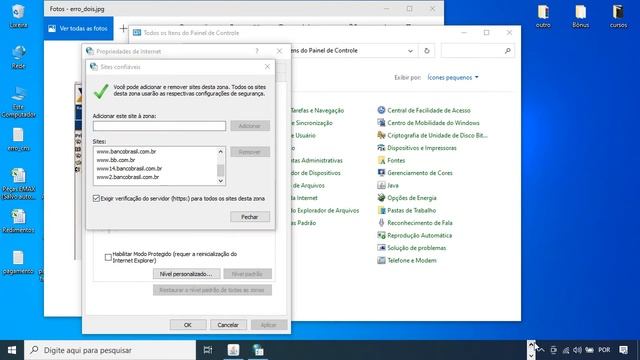This screenshot has height=360, width=640.
Task: Select www.bancobrasil.com.br in sites list
Action: click(x=127, y=151)
